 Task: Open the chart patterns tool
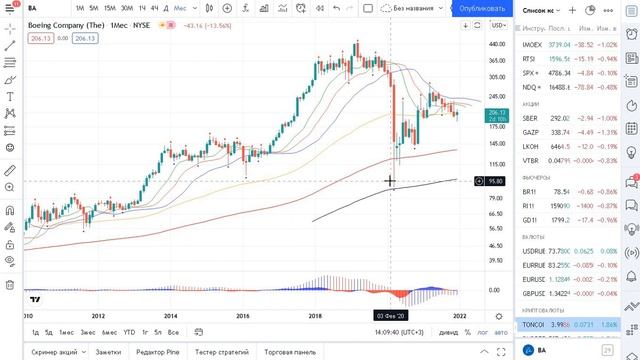[10, 113]
